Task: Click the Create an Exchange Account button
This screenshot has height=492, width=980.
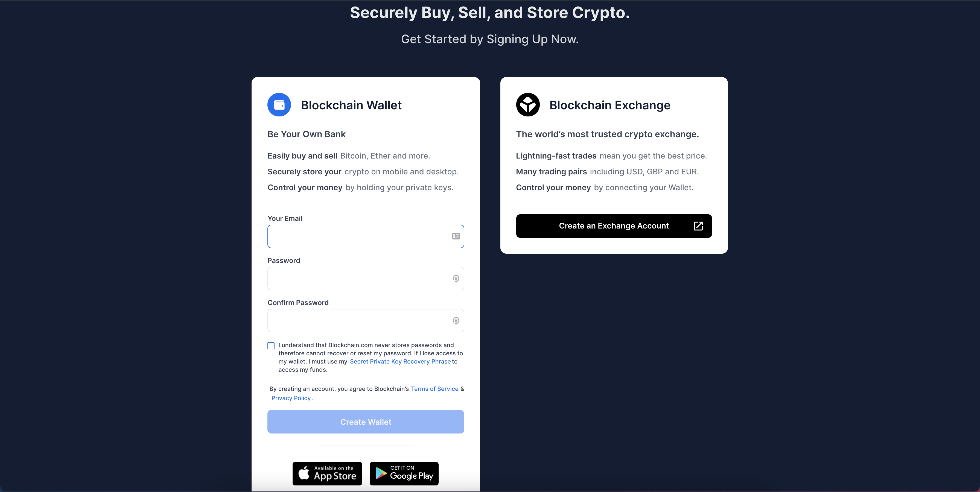Action: [614, 225]
